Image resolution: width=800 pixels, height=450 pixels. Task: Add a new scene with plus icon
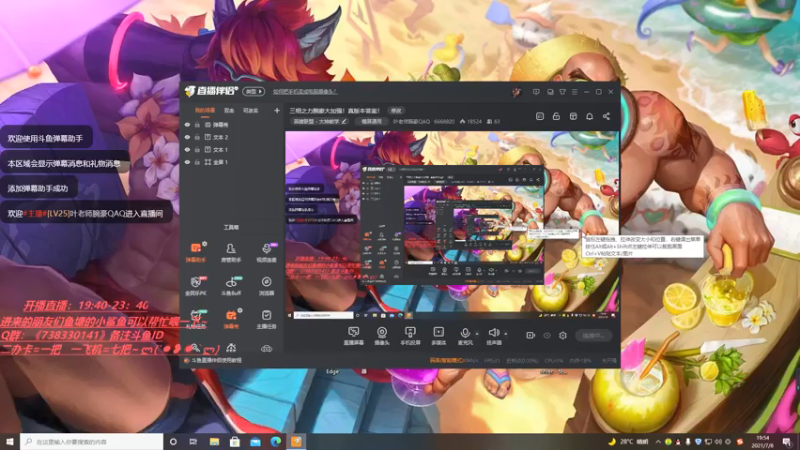[277, 110]
